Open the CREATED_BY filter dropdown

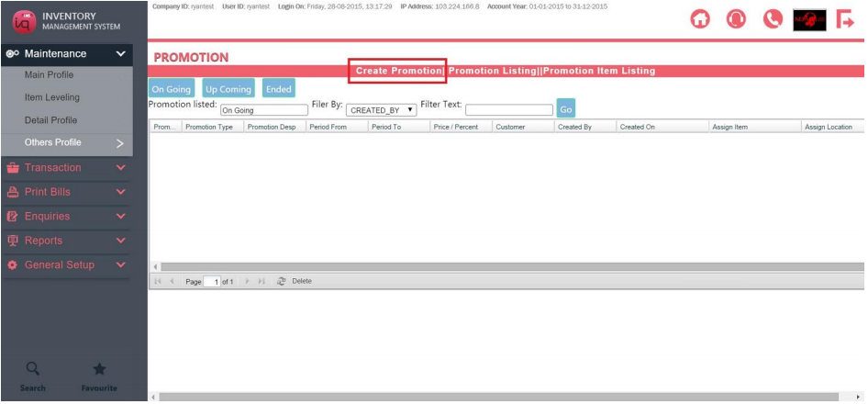click(381, 110)
